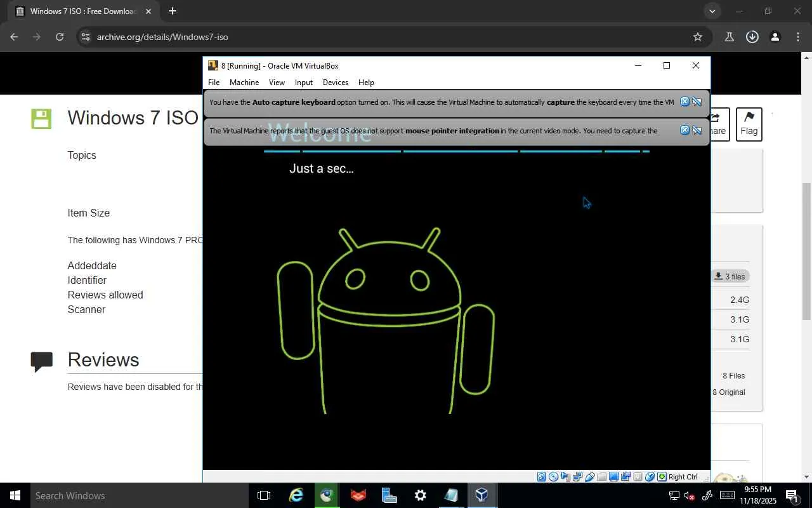Open the Help menu in VirtualBox
Viewport: 812px width, 508px height.
point(366,83)
